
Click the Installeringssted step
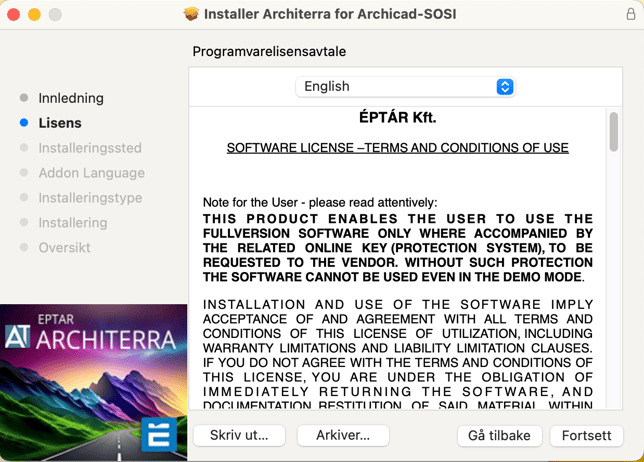coord(90,148)
